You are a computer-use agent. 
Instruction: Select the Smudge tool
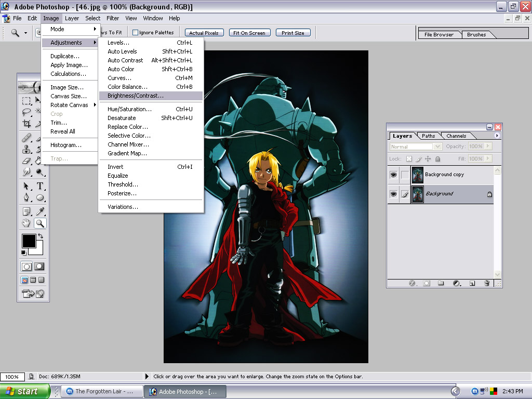click(x=26, y=172)
